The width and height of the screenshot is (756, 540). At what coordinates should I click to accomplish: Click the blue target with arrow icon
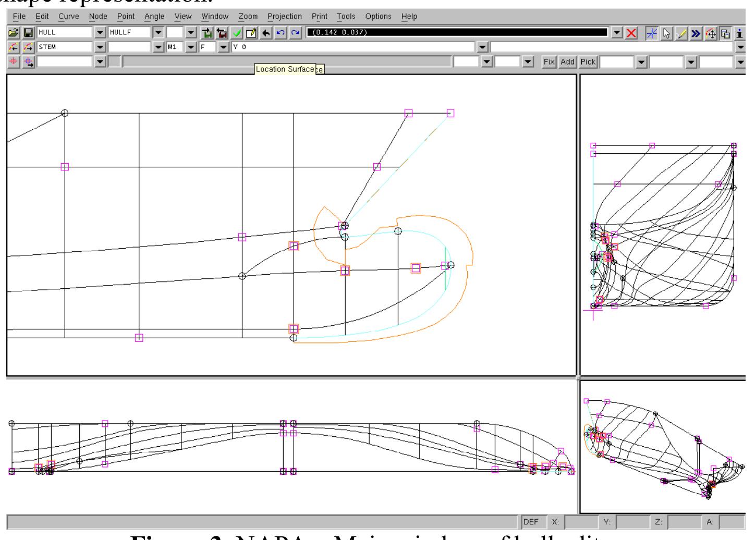click(29, 62)
